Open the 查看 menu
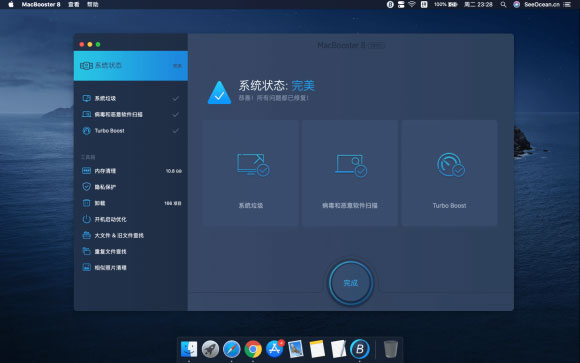 (x=74, y=4)
